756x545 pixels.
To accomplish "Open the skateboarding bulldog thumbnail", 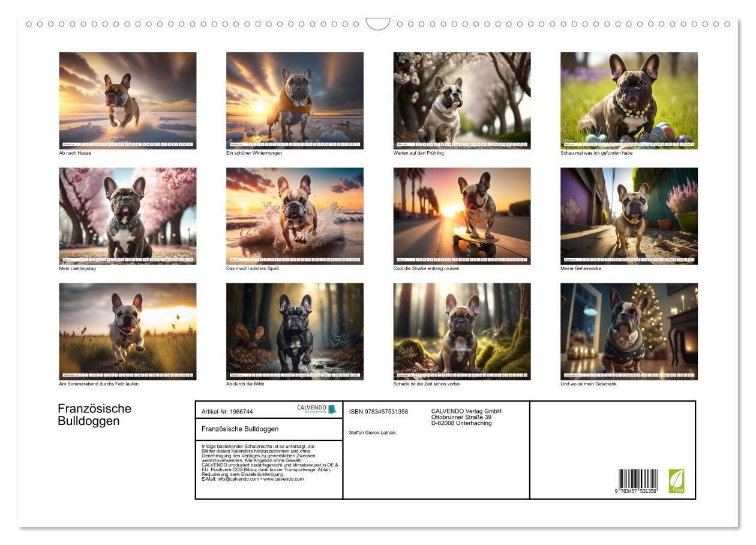I will pos(462,216).
